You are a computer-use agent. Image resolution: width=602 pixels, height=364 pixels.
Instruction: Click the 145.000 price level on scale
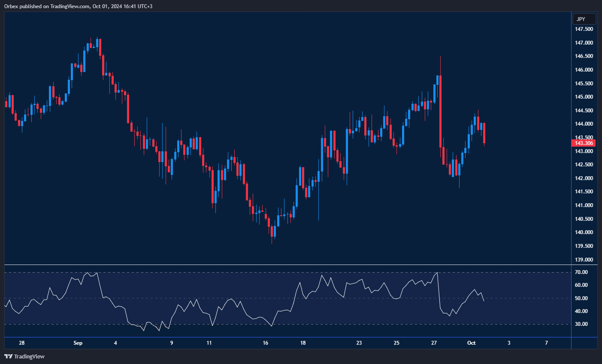tap(584, 97)
